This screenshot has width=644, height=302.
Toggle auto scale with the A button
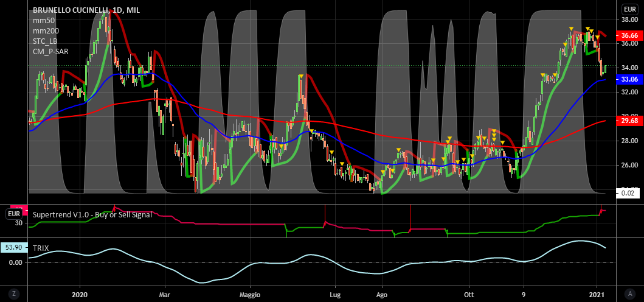click(x=630, y=295)
